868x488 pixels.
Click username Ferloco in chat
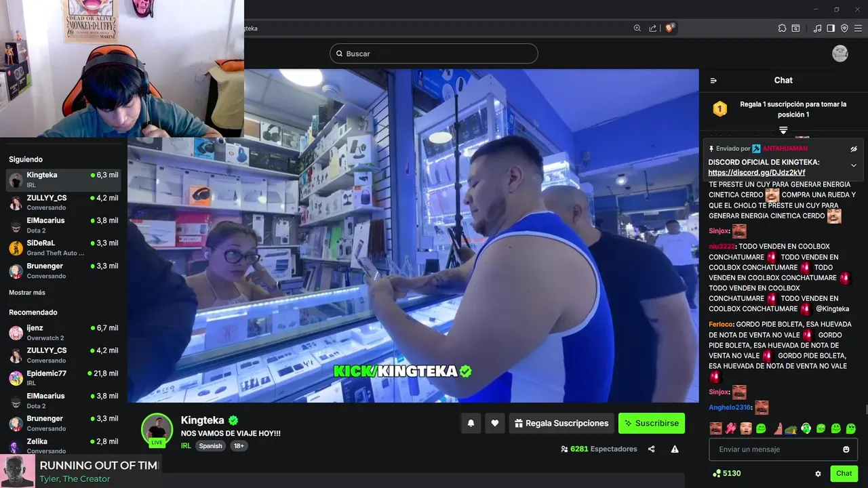721,325
